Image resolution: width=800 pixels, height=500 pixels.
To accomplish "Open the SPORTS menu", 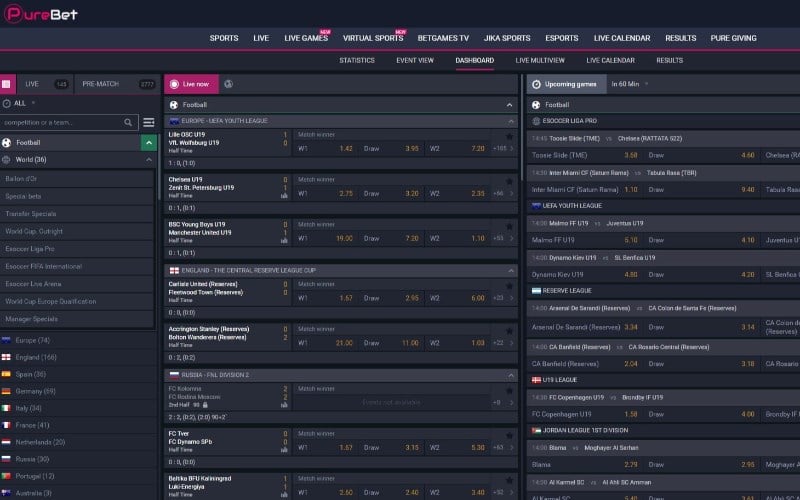I will click(224, 38).
